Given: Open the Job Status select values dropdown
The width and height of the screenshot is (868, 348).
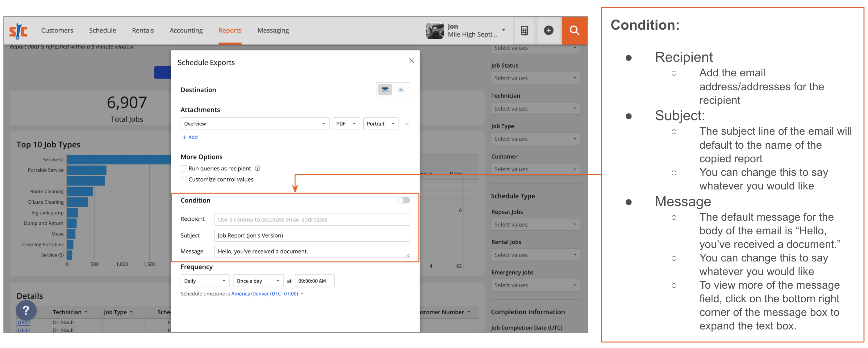Looking at the screenshot, I should tap(536, 78).
